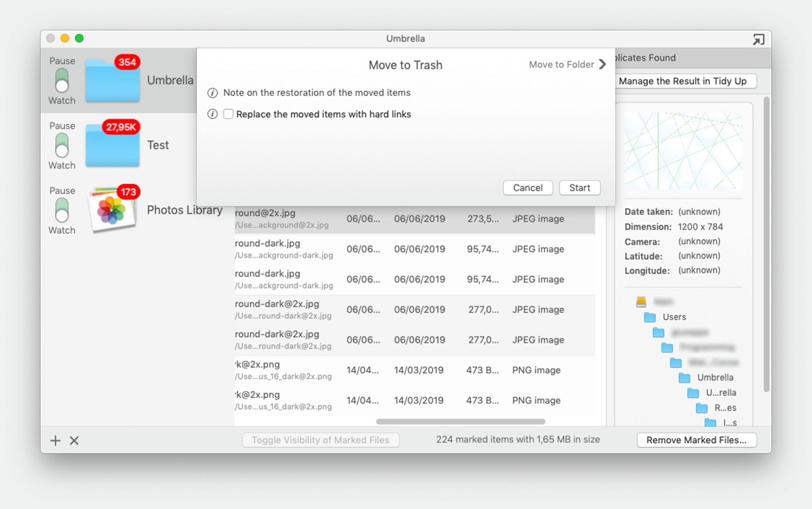Click the info icon beside the restoration note
Image resolution: width=812 pixels, height=509 pixels.
tap(212, 93)
